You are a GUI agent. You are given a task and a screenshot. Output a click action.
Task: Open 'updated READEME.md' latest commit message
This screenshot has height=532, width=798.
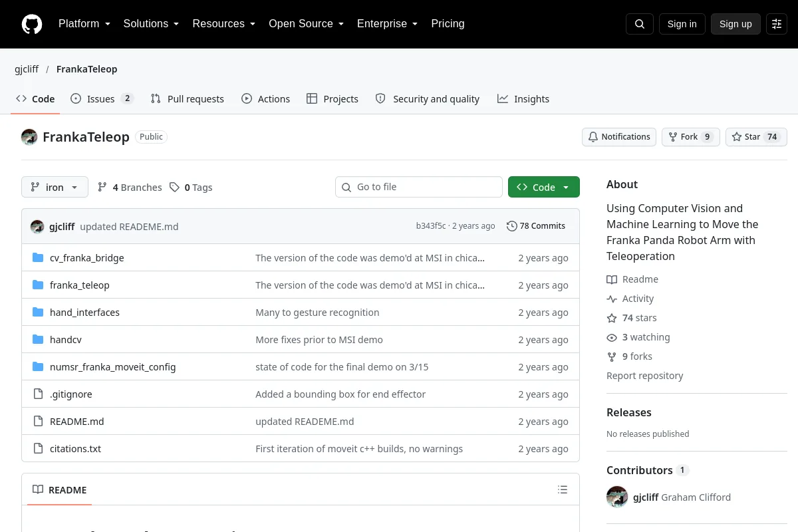coord(129,227)
